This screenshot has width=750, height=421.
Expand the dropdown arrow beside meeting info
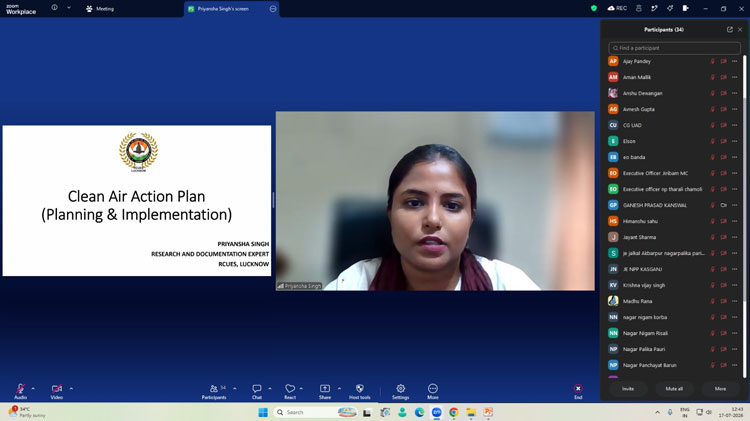pyautogui.click(x=69, y=8)
